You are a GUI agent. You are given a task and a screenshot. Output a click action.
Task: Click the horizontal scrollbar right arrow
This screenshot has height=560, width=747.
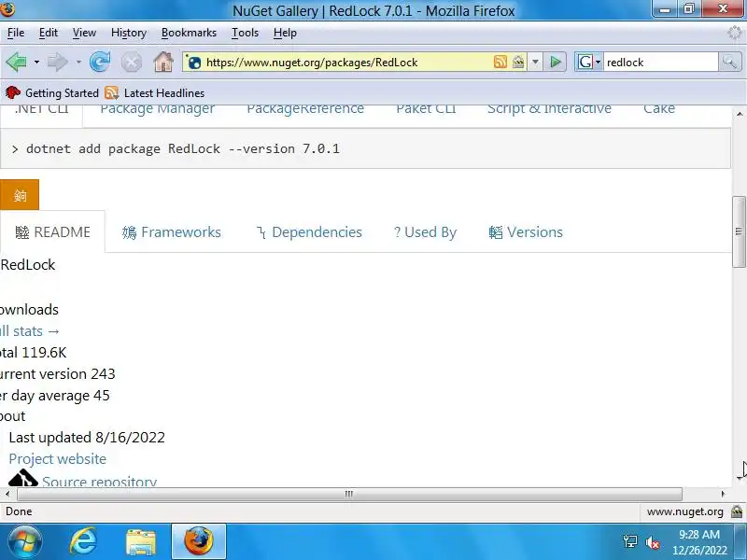(x=723, y=494)
